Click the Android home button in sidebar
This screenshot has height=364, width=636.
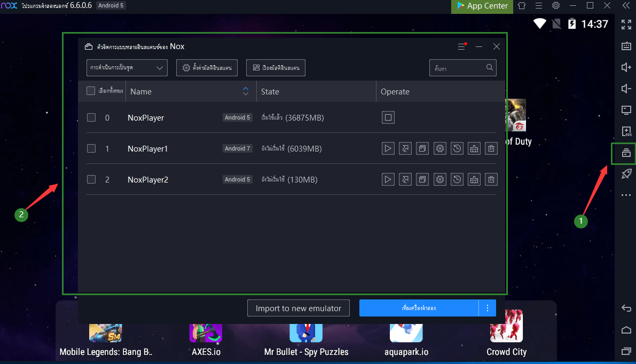click(x=626, y=330)
